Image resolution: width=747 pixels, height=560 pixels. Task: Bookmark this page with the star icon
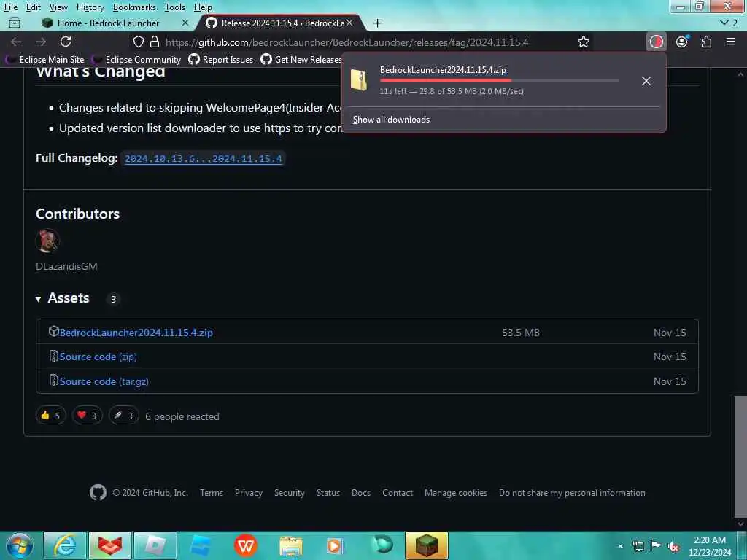click(x=583, y=42)
